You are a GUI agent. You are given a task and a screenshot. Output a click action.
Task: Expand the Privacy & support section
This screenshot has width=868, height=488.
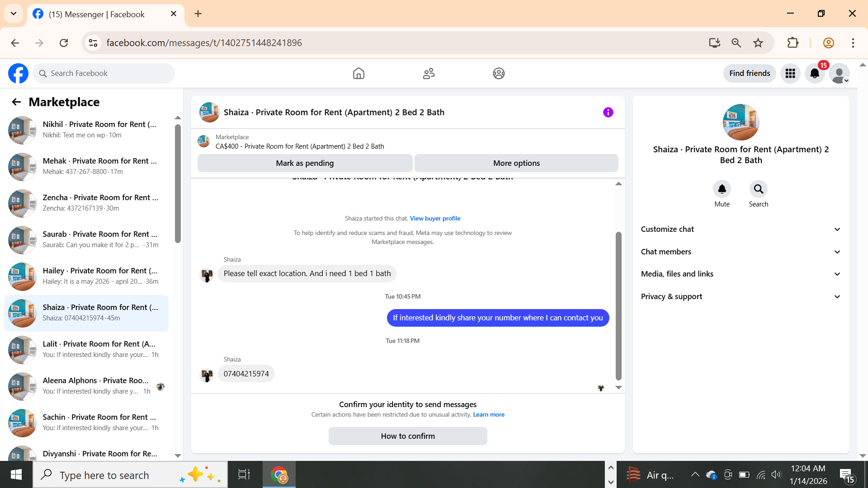tap(741, 296)
